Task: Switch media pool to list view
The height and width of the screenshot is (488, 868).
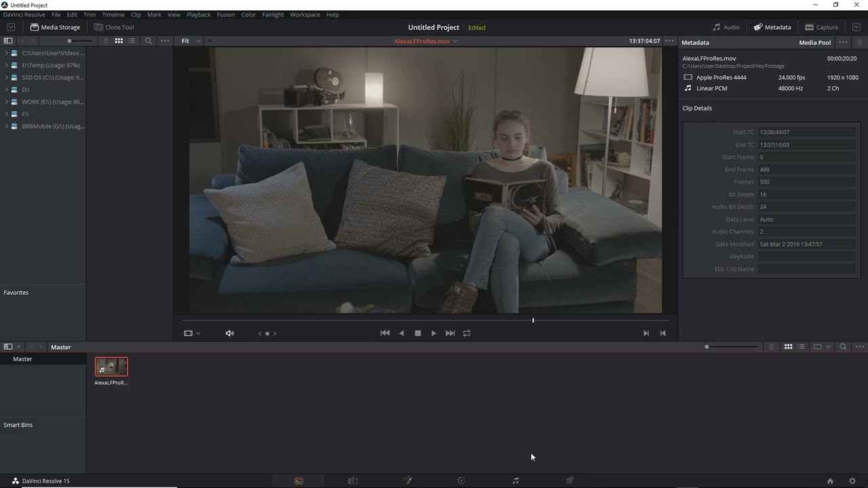Action: click(x=801, y=347)
